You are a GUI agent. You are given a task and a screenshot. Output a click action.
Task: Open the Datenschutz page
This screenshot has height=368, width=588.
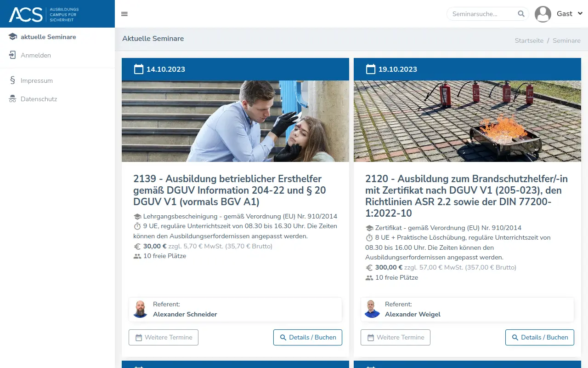pyautogui.click(x=39, y=99)
